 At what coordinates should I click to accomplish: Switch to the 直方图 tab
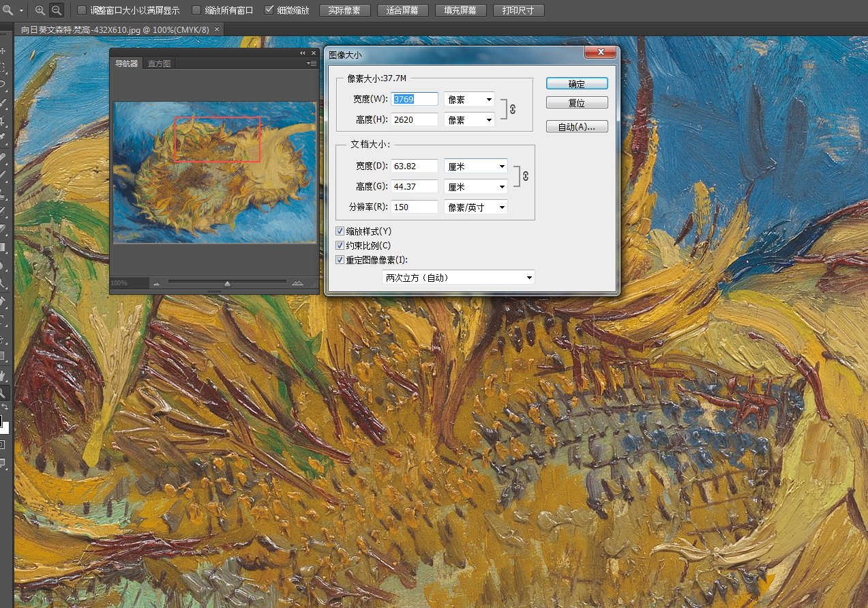[x=160, y=63]
